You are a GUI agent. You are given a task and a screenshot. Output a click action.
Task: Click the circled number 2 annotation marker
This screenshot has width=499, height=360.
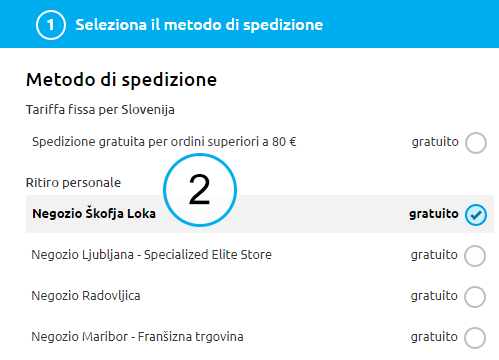(x=200, y=190)
